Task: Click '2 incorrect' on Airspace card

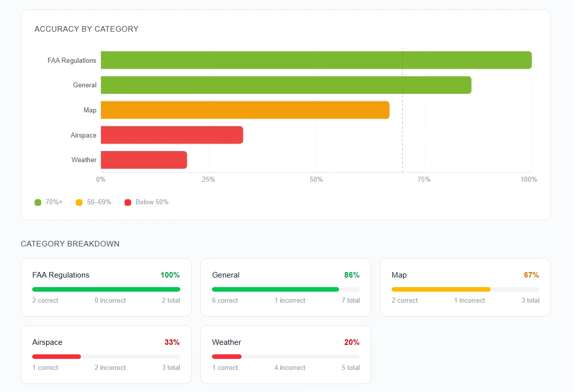Action: click(x=110, y=367)
